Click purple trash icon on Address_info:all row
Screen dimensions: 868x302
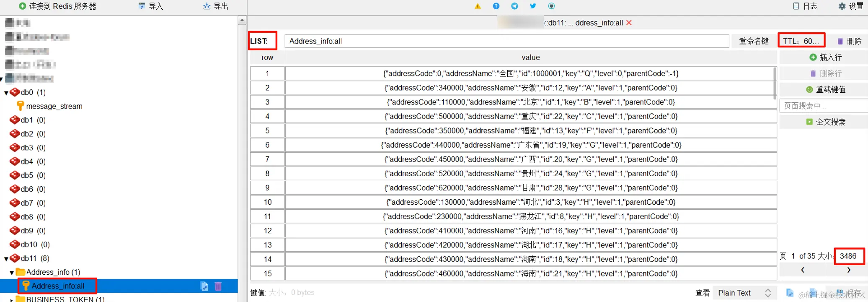(x=218, y=286)
